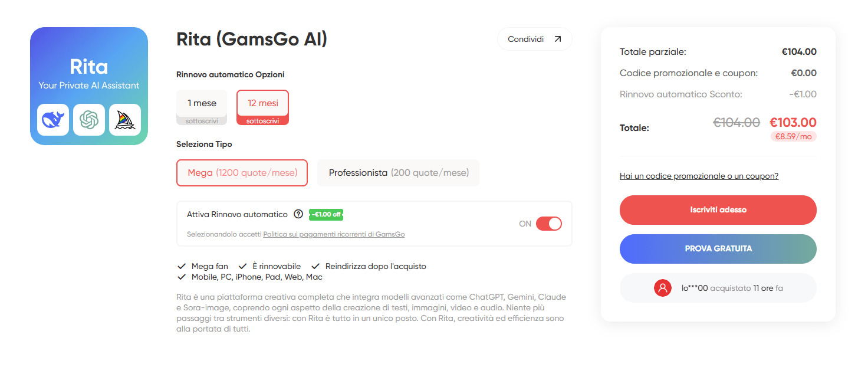Click the red user avatar icon
Viewport: 868px width, 377px height.
coord(663,288)
